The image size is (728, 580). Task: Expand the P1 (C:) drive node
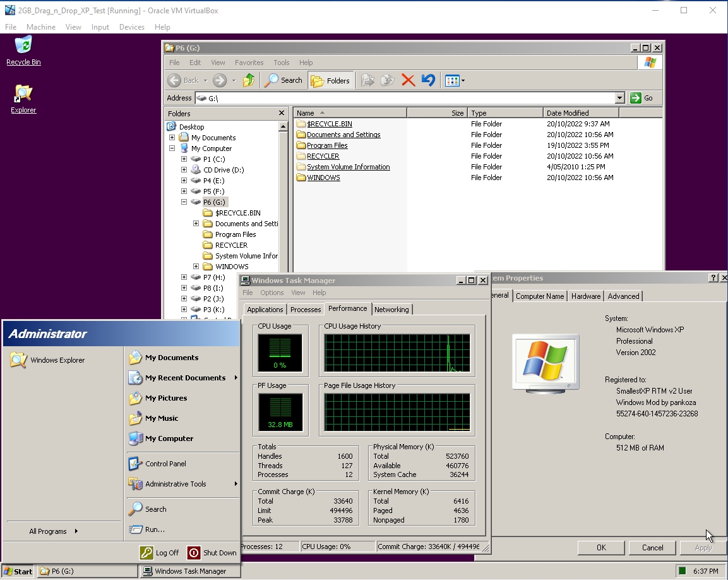click(184, 159)
